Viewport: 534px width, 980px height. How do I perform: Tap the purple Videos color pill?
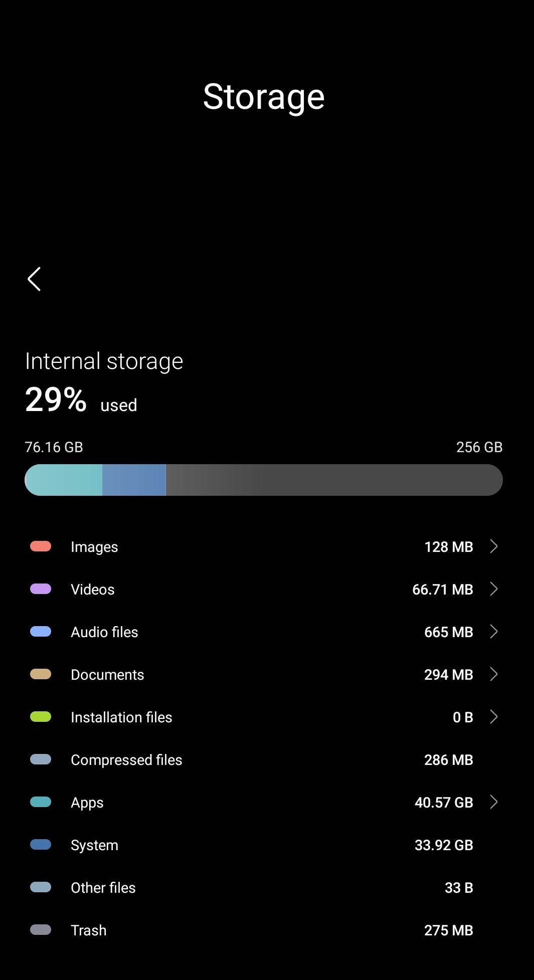(41, 589)
